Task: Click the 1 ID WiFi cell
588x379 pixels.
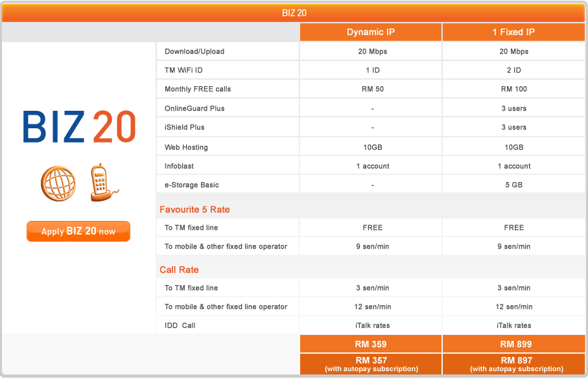Action: pos(372,70)
